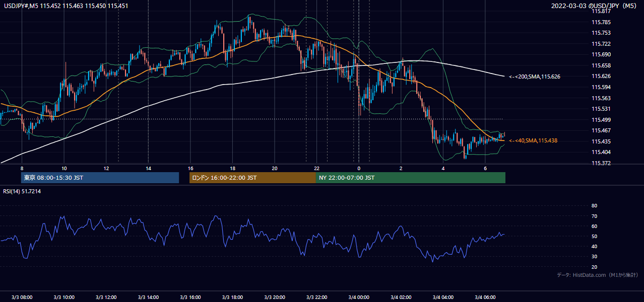Click the hour 0 midnight label under the price chart
This screenshot has height=302, width=644.
tap(359, 168)
